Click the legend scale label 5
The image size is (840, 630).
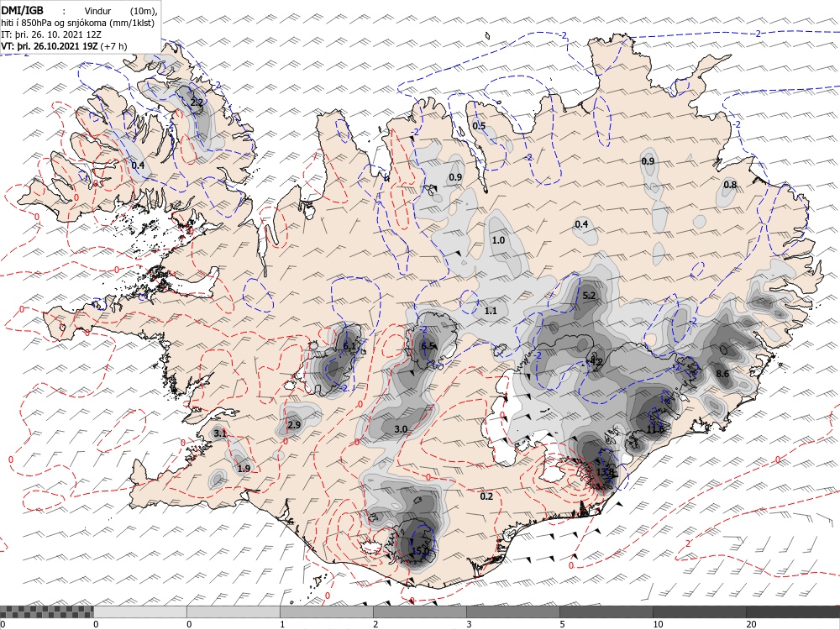coord(562,624)
